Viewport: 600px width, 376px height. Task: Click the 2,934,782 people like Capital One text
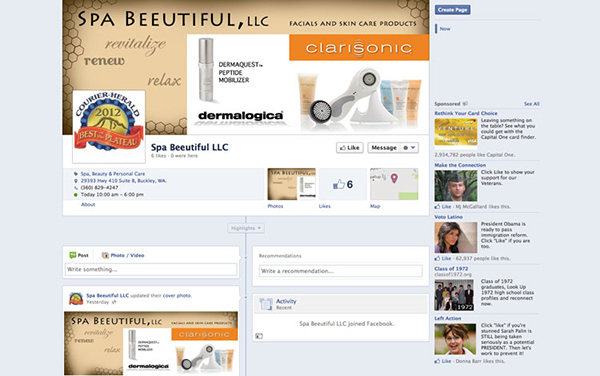(x=475, y=155)
